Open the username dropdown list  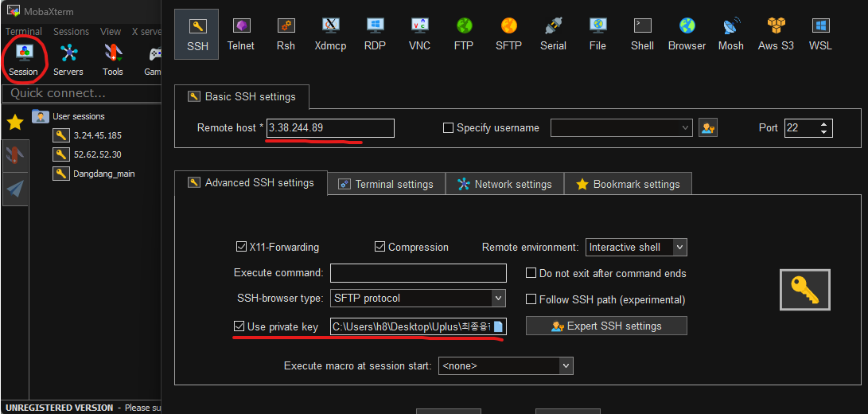click(687, 128)
